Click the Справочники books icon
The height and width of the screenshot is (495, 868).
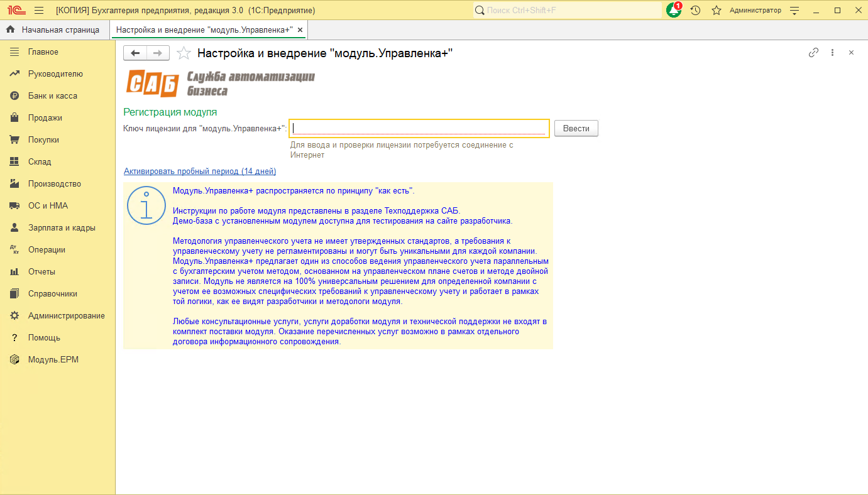coord(14,294)
